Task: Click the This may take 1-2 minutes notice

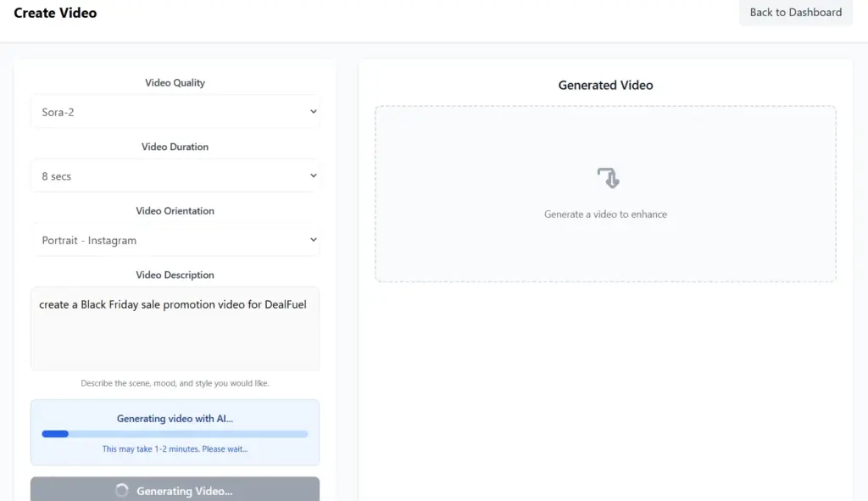Action: tap(175, 448)
